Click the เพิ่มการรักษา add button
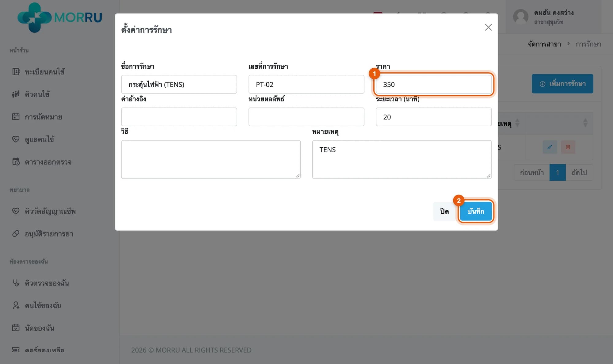 tap(562, 84)
